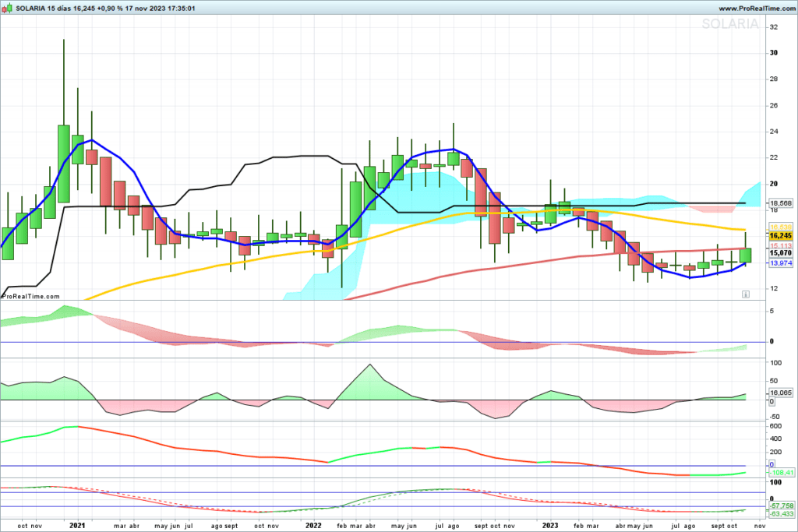The width and height of the screenshot is (798, 532).
Task: Click the 2023 year marker on time axis
Action: [x=550, y=526]
